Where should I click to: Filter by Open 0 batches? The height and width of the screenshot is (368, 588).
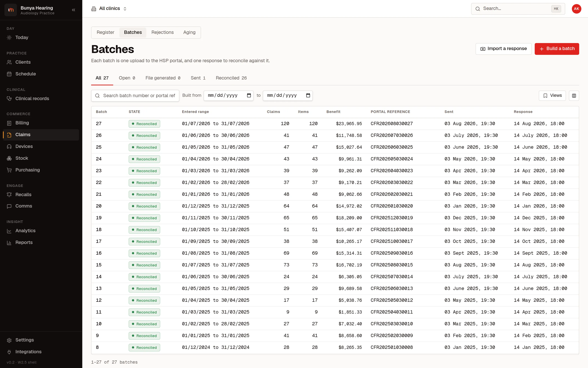[x=127, y=78]
